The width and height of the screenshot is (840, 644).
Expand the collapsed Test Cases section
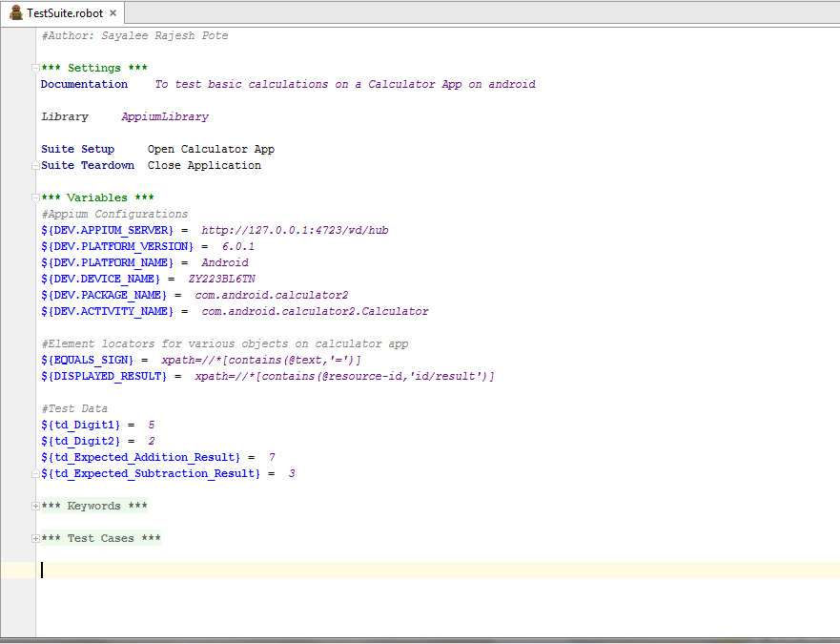tap(36, 539)
